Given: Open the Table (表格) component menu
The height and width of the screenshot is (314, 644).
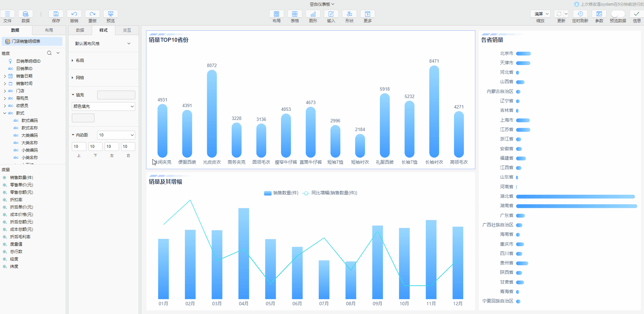Looking at the screenshot, I should point(295,14).
